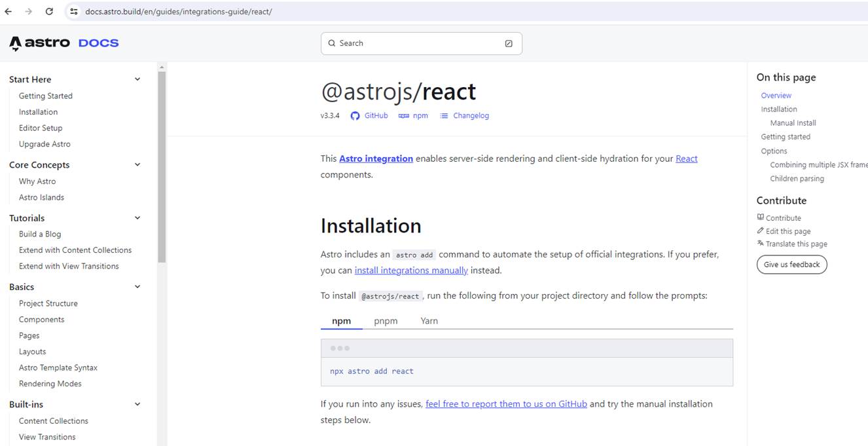Click the left sidebar scrollbar thumb
This screenshot has width=868, height=446.
coord(162,166)
